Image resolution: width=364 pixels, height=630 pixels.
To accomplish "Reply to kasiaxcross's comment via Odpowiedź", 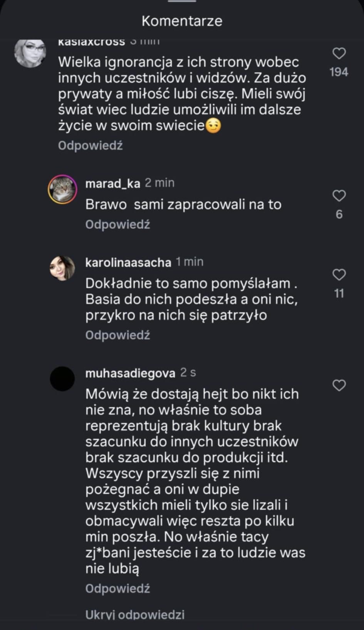I will point(90,146).
